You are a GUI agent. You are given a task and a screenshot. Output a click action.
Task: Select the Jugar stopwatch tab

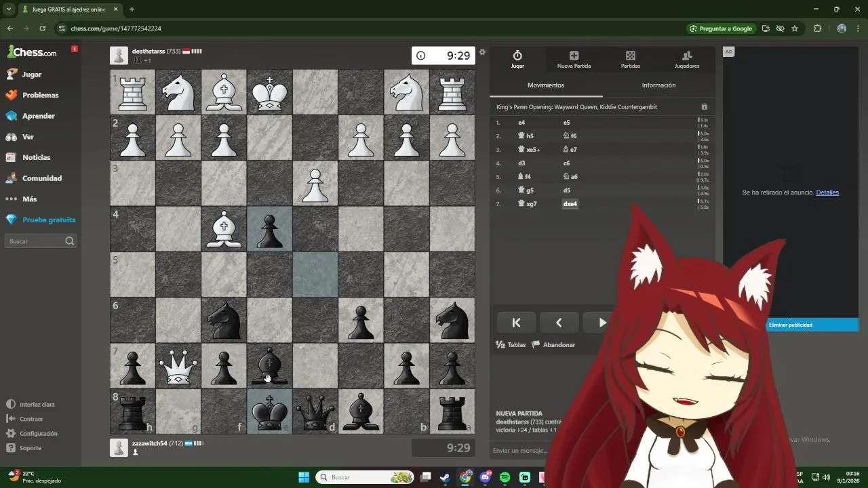(517, 60)
